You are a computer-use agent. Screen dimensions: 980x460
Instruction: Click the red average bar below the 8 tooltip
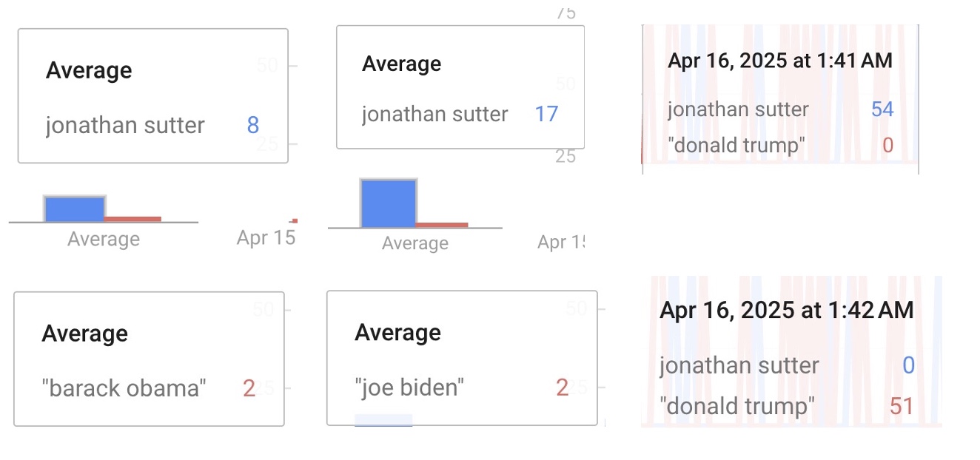pos(132,219)
